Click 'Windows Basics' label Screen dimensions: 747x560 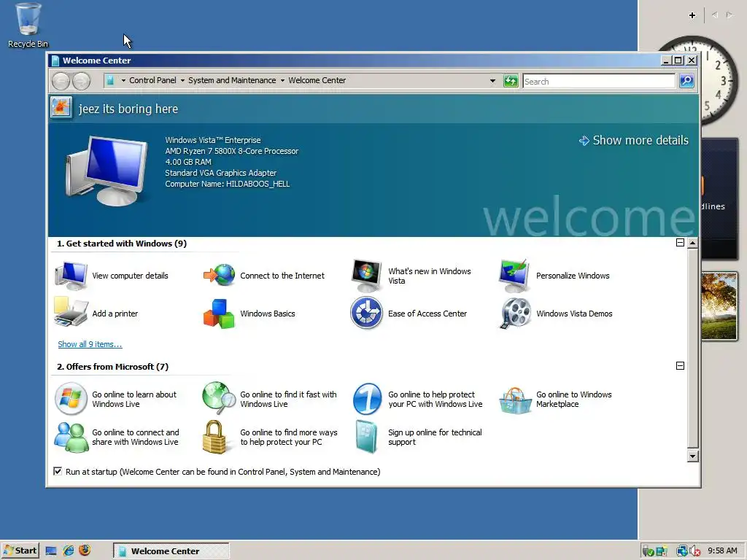(x=267, y=314)
